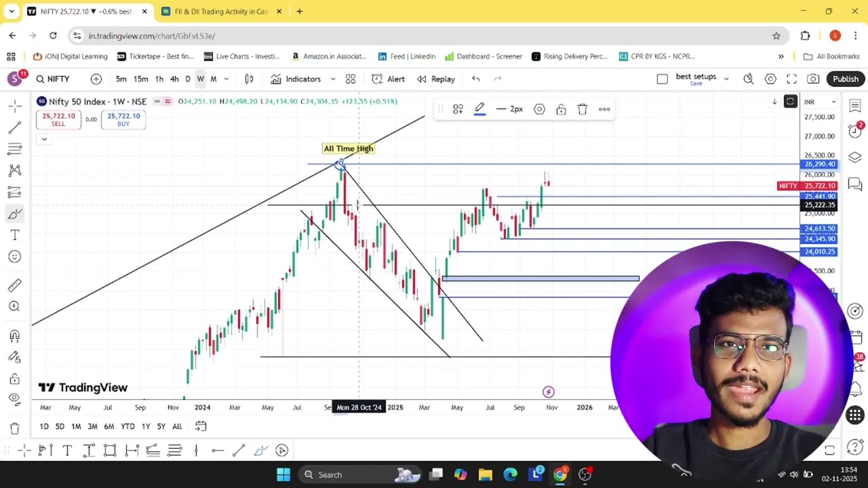Open the patterns tool group in left sidebar

click(x=14, y=171)
